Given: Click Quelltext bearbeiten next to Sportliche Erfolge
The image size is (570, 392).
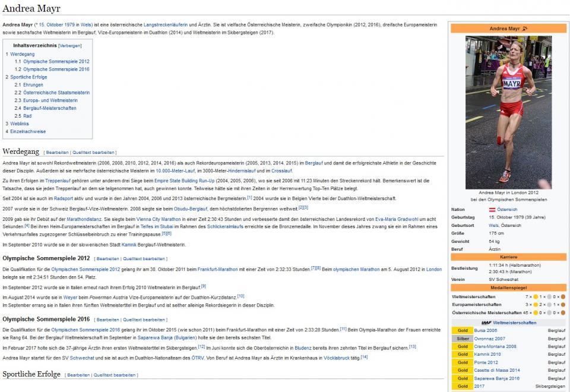Looking at the screenshot, I should (115, 375).
